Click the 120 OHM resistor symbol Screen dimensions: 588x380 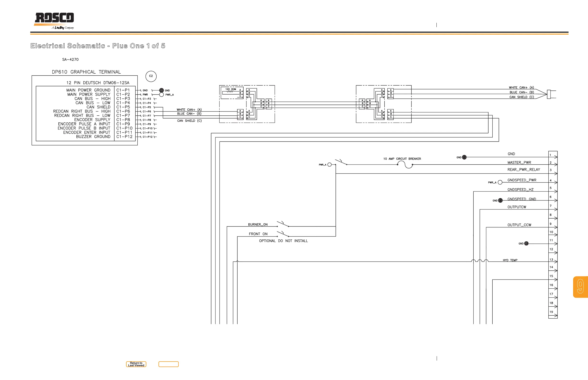pos(230,92)
